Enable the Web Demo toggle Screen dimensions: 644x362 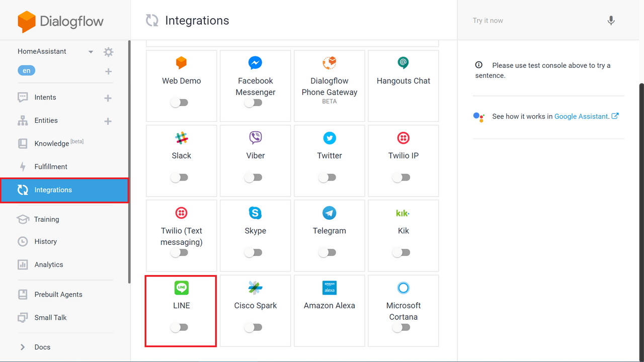click(x=179, y=103)
